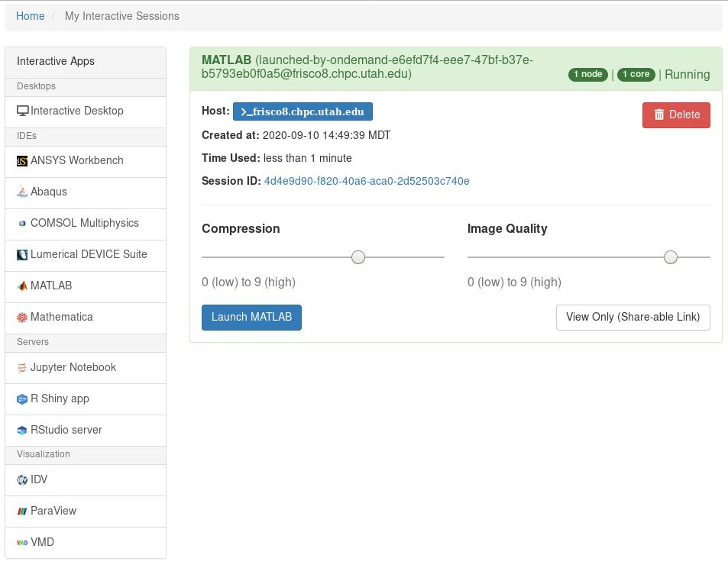Click the Abaqus logo icon
This screenshot has width=728, height=568.
pyautogui.click(x=22, y=192)
